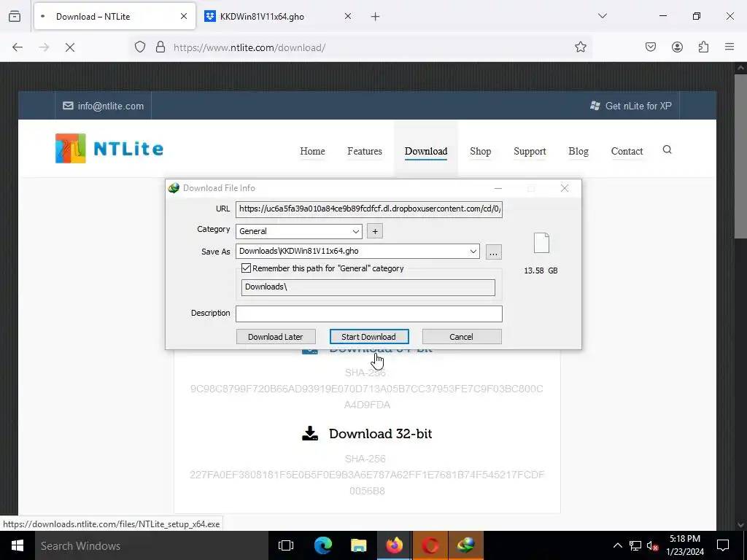Open Firefox account icon

click(677, 47)
